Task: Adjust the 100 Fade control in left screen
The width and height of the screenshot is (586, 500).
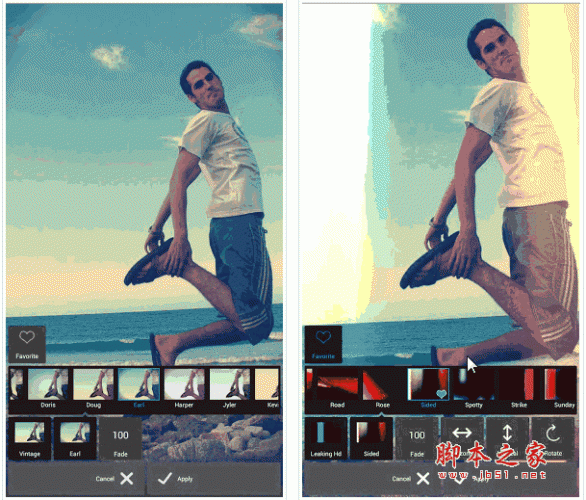Action: click(x=120, y=439)
